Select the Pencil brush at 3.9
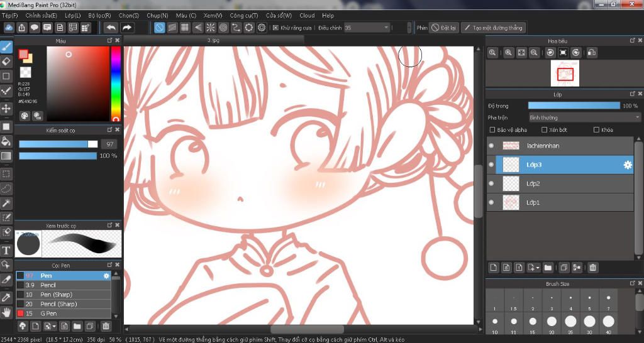This screenshot has height=343, width=644. pos(64,285)
